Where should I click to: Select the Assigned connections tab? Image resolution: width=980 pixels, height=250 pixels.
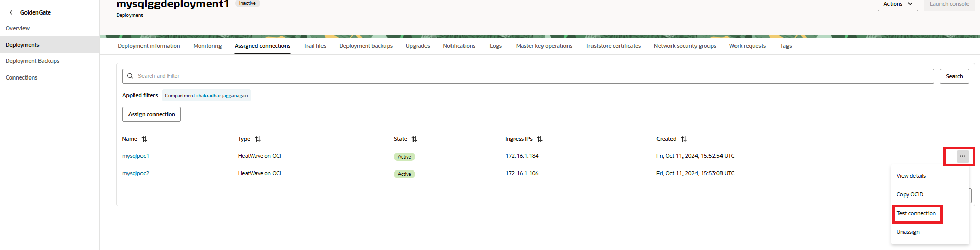pyautogui.click(x=262, y=46)
